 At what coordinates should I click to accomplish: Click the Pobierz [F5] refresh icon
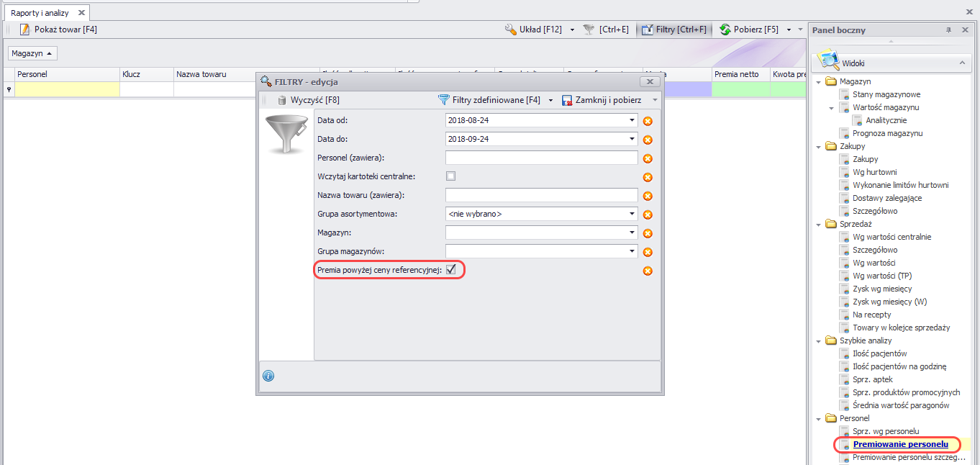click(x=725, y=30)
